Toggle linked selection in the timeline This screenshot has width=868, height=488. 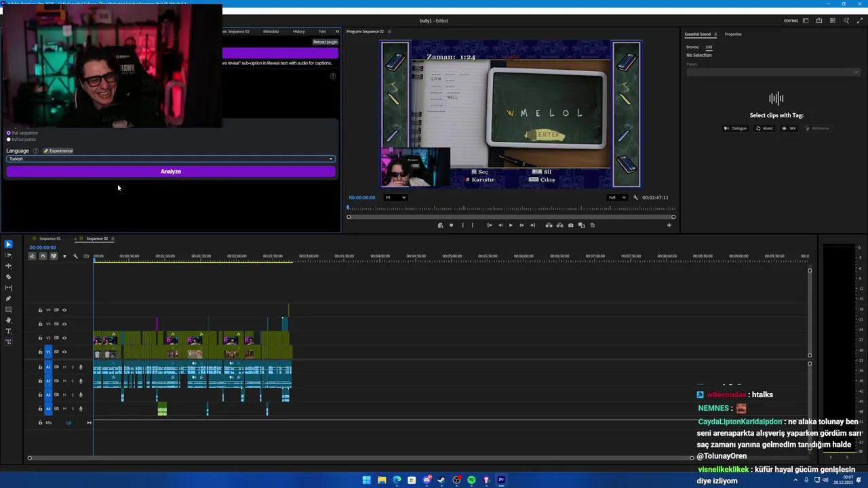point(54,256)
